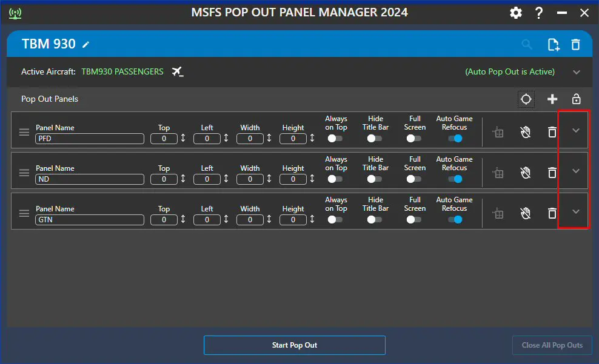This screenshot has width=599, height=364.
Task: Click the 'Pop Out Panels' heading
Action: pyautogui.click(x=50, y=99)
